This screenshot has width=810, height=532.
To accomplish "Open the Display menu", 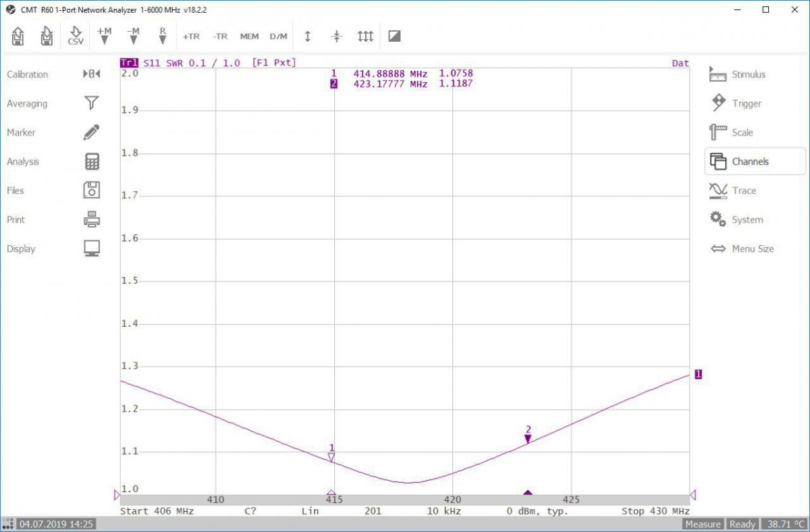I will tap(53, 248).
